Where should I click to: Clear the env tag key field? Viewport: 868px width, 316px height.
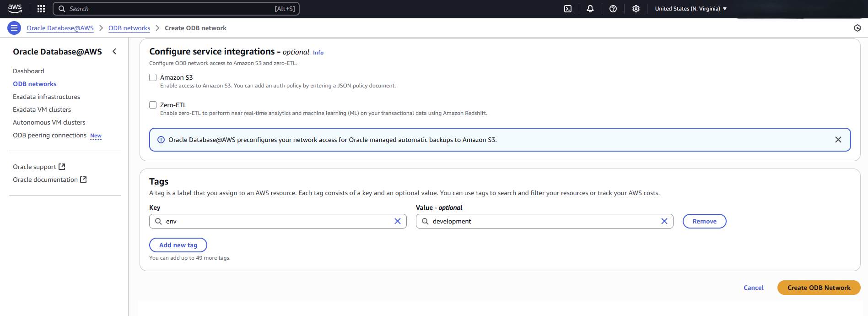tap(397, 221)
